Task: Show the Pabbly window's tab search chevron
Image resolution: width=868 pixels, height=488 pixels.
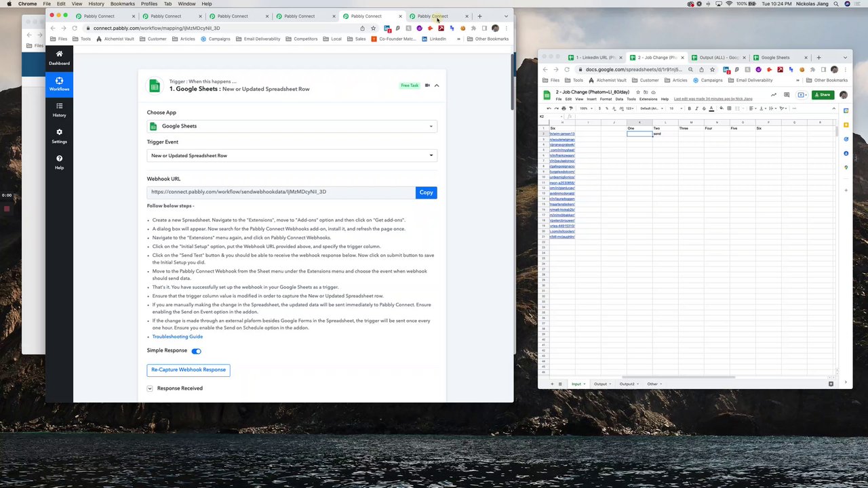Action: [506, 16]
